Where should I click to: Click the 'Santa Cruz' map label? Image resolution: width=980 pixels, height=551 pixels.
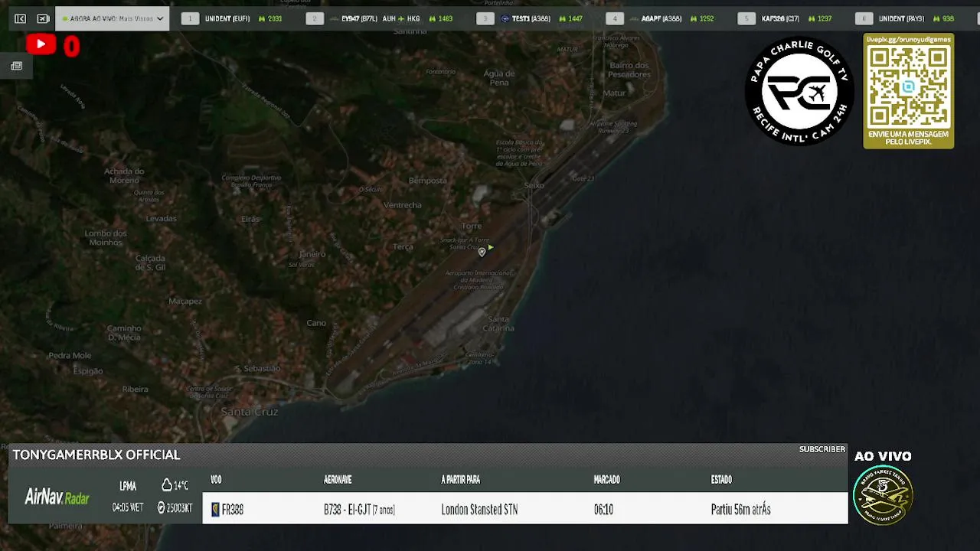click(250, 412)
